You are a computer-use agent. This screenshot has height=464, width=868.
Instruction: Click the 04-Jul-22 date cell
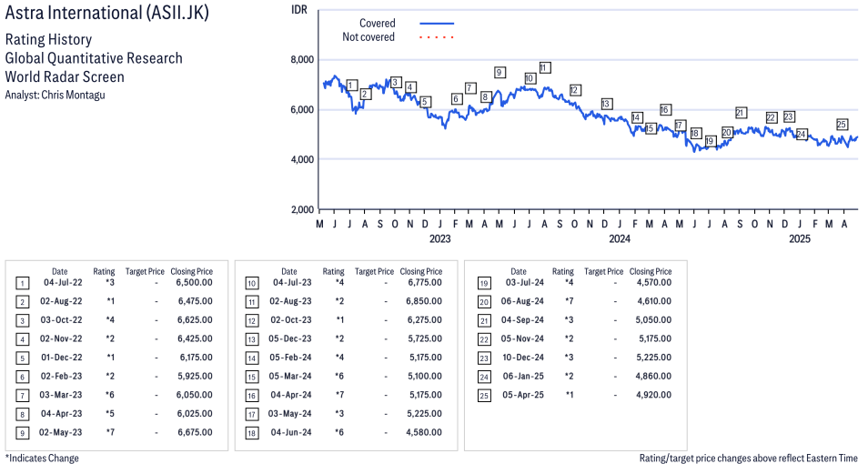tap(63, 282)
